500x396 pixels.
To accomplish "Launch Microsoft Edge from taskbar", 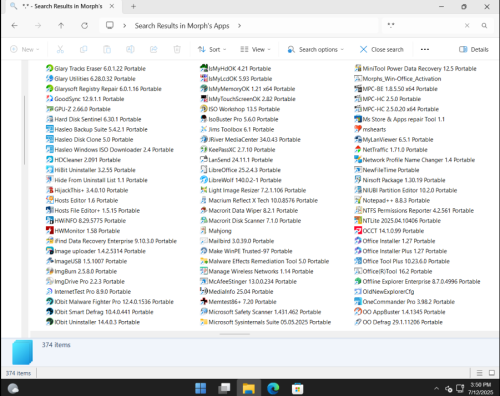I will point(273,388).
